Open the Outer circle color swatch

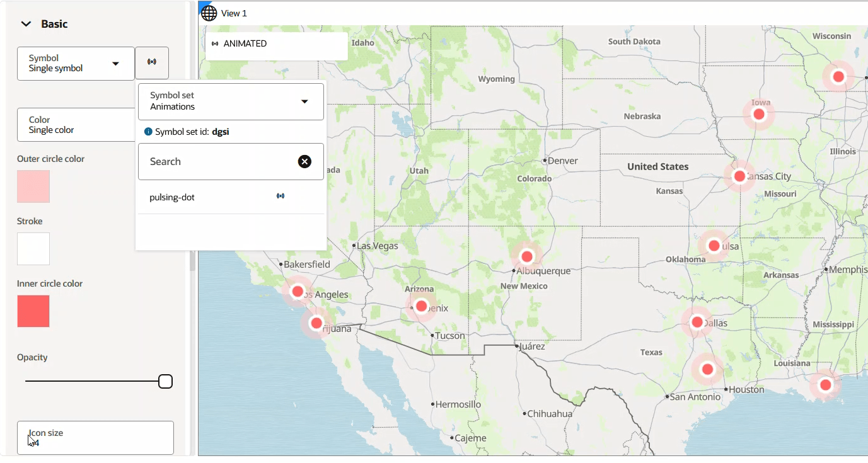(x=33, y=186)
